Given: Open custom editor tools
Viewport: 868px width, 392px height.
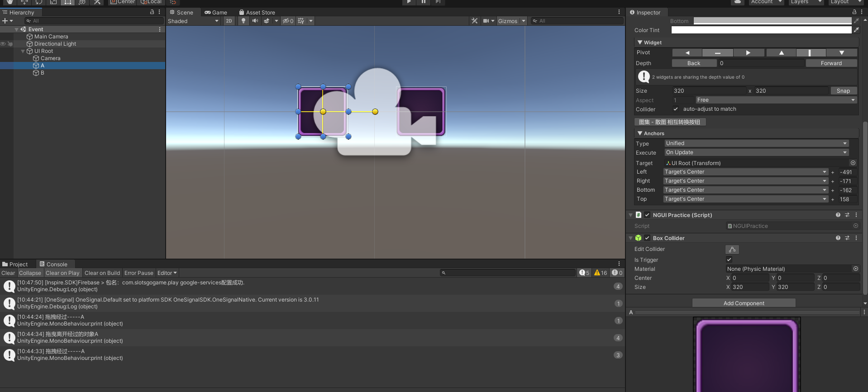Looking at the screenshot, I should coord(97,2).
